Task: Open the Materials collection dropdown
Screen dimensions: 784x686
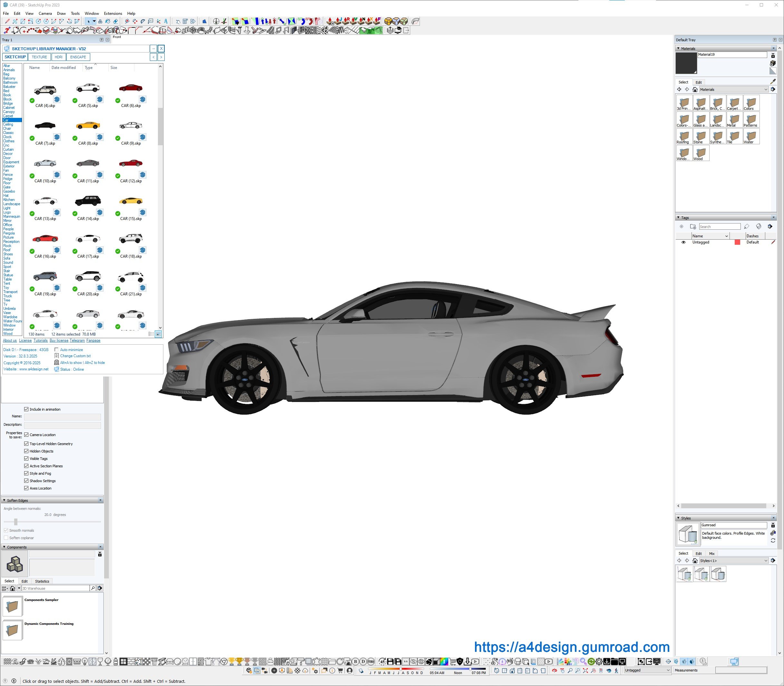Action: 733,90
